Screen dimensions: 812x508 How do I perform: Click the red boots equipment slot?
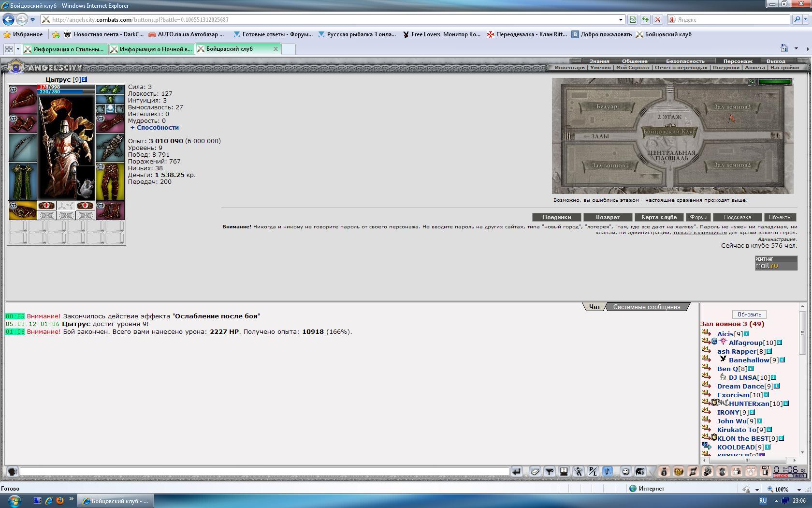[x=110, y=210]
